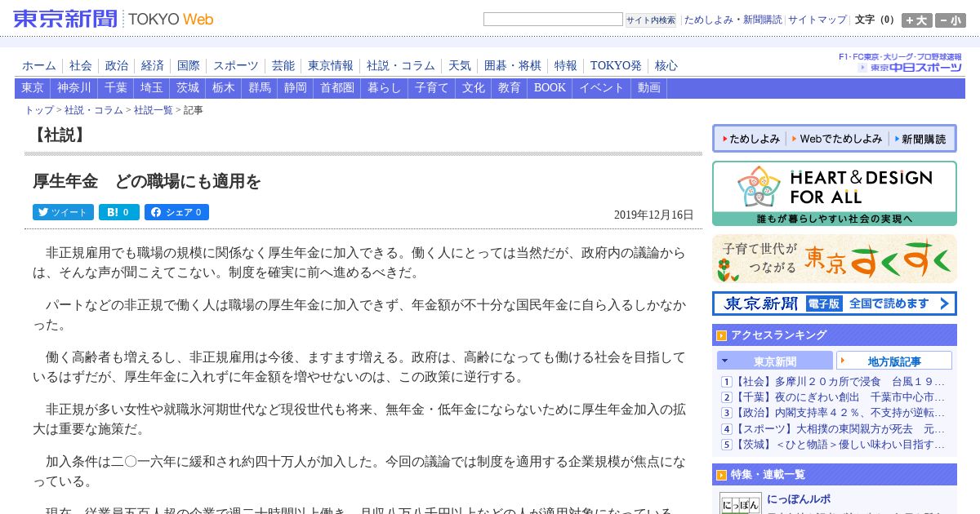Select 神奈川 in regional nav bar
This screenshot has width=980, height=514.
[x=74, y=88]
